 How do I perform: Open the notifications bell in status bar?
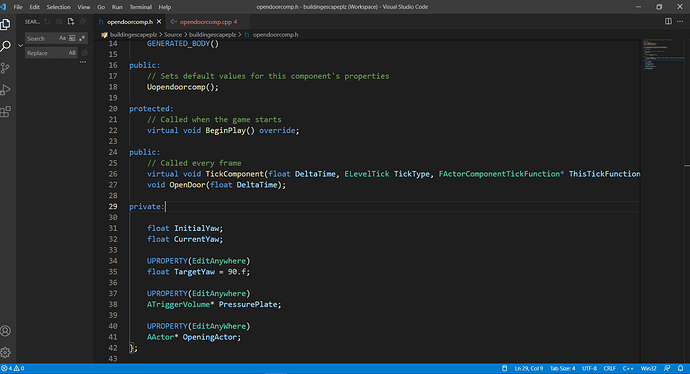680,368
